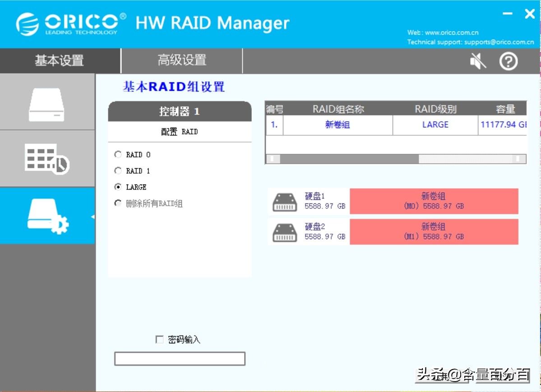Click the ORICO logo in header
The height and width of the screenshot is (392, 541).
[71, 24]
